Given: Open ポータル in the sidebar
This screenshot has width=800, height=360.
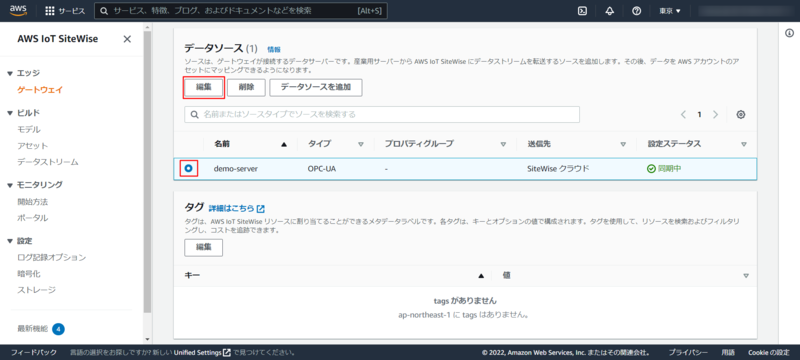Looking at the screenshot, I should click(x=33, y=218).
